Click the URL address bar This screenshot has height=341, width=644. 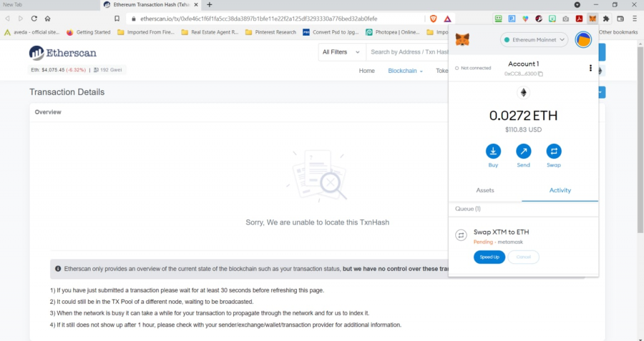pos(258,18)
